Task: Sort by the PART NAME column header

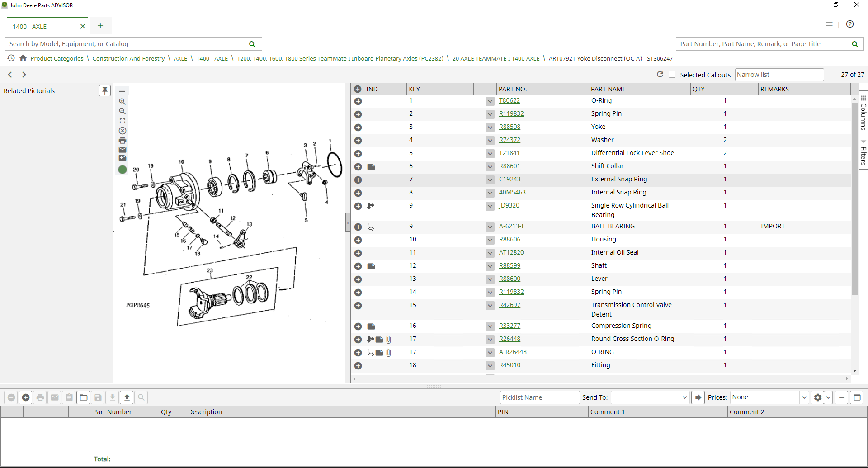Action: (639, 89)
